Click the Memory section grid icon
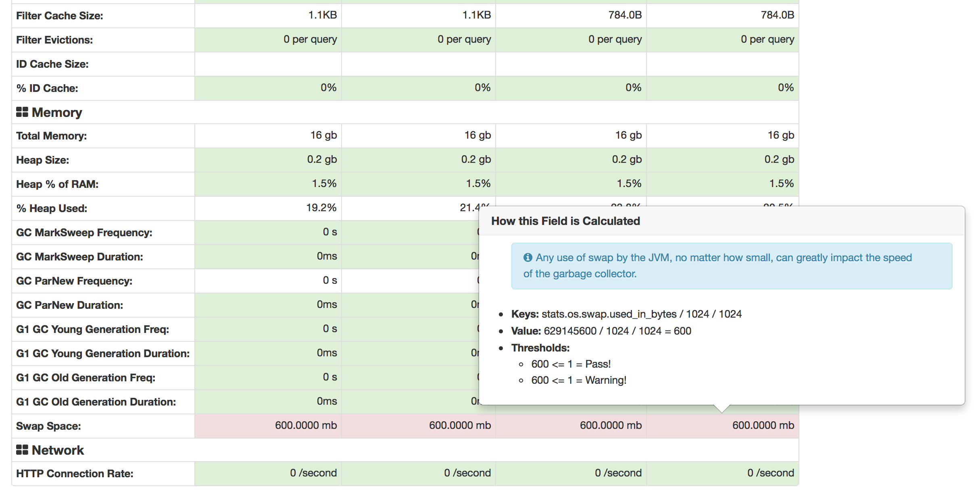980x495 pixels. pos(22,112)
